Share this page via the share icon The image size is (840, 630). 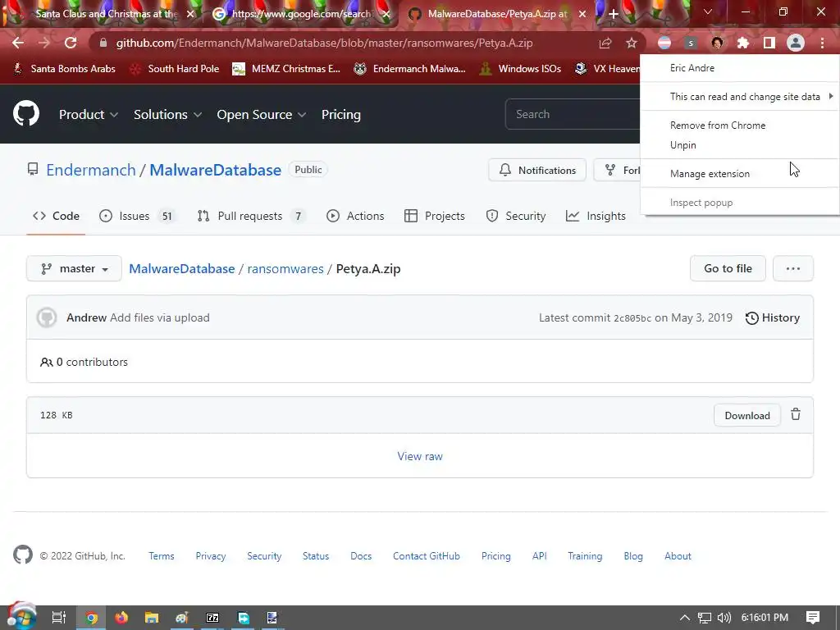(x=605, y=43)
